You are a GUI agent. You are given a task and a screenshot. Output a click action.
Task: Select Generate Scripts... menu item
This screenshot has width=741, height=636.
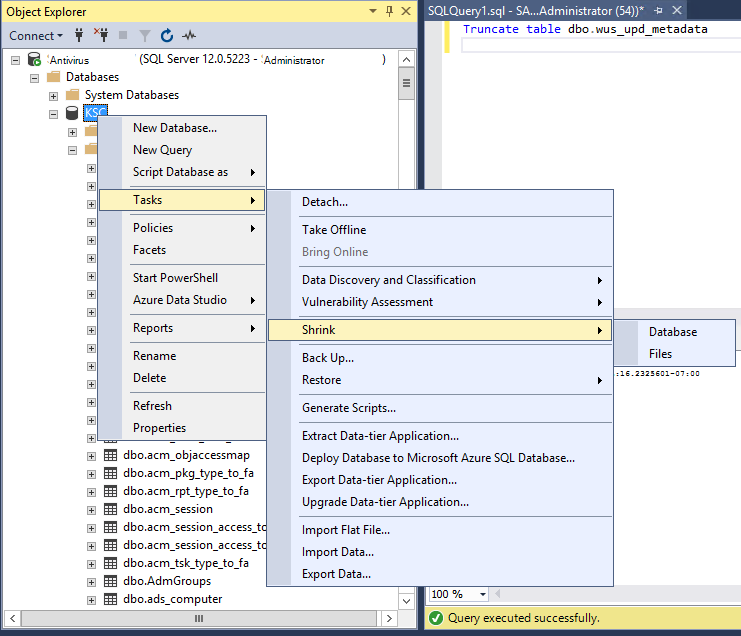coord(440,408)
